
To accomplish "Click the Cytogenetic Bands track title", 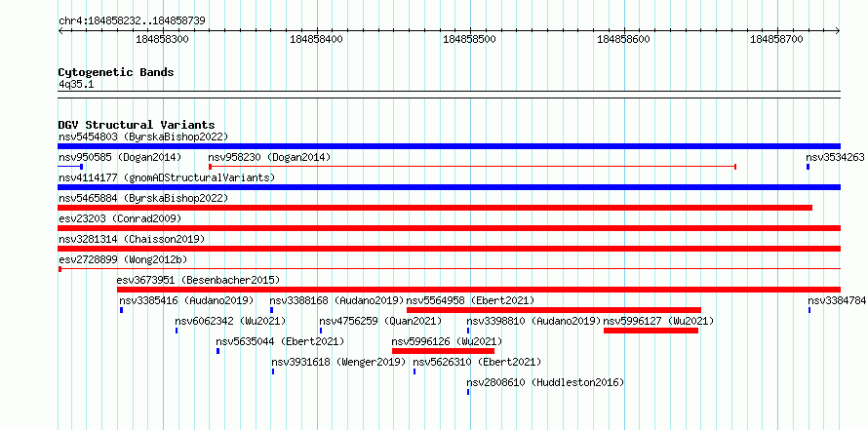I will (116, 72).
